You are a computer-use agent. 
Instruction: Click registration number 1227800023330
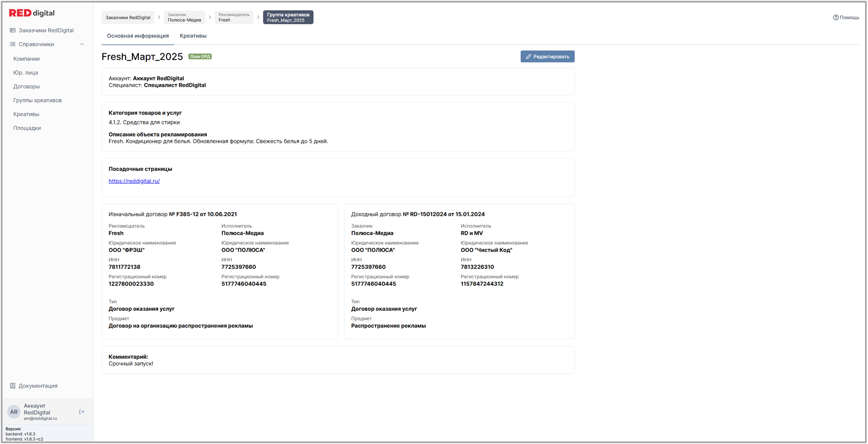click(x=131, y=284)
